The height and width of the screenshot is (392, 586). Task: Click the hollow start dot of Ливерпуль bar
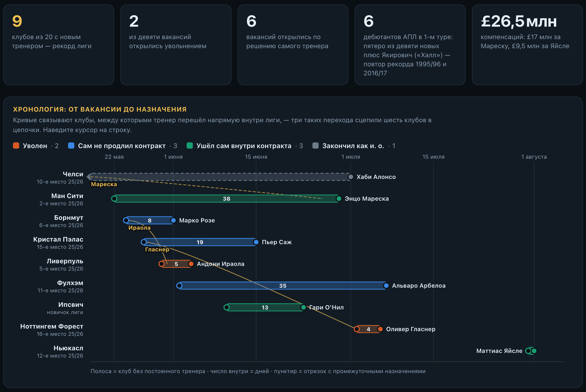coord(162,264)
